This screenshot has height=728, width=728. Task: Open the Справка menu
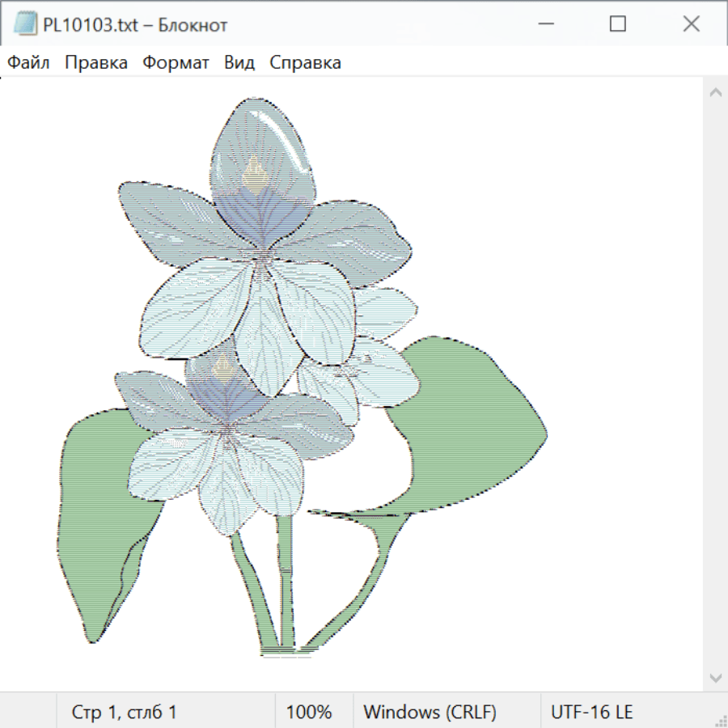(305, 62)
